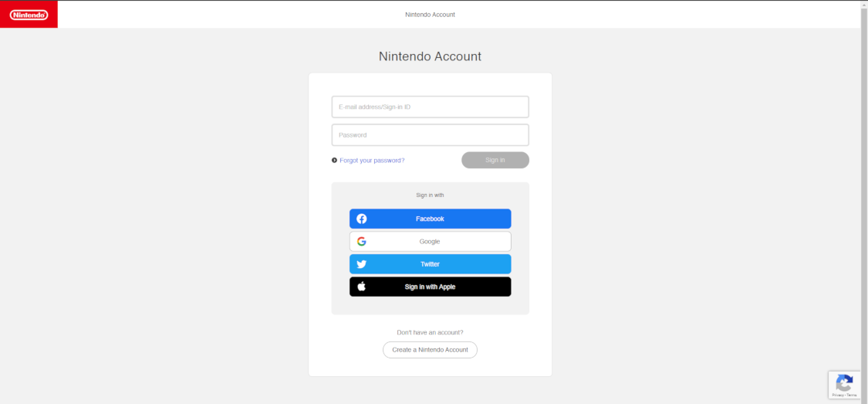Image resolution: width=868 pixels, height=404 pixels.
Task: Click the Facebook logo icon
Action: pyautogui.click(x=362, y=219)
